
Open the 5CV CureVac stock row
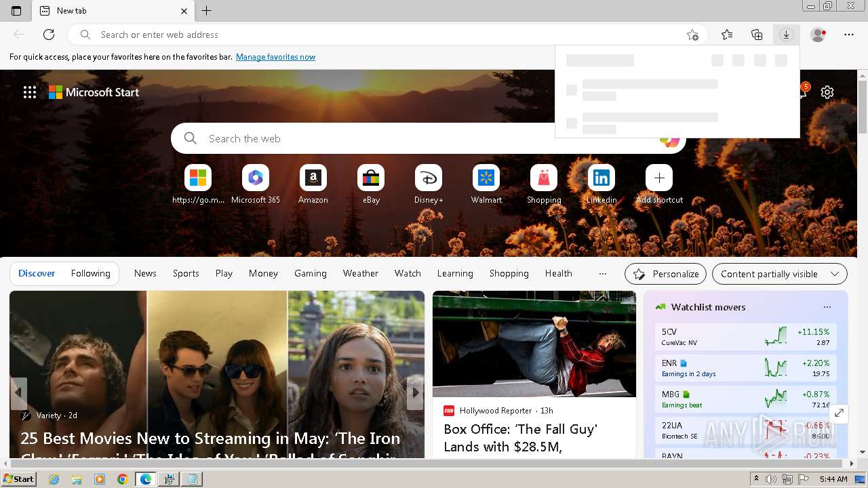pyautogui.click(x=746, y=337)
